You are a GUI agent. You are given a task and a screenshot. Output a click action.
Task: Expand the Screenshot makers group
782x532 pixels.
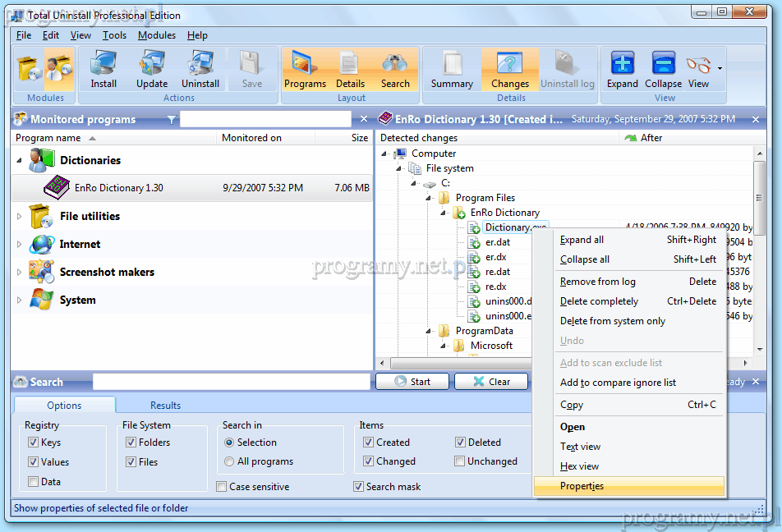point(20,273)
